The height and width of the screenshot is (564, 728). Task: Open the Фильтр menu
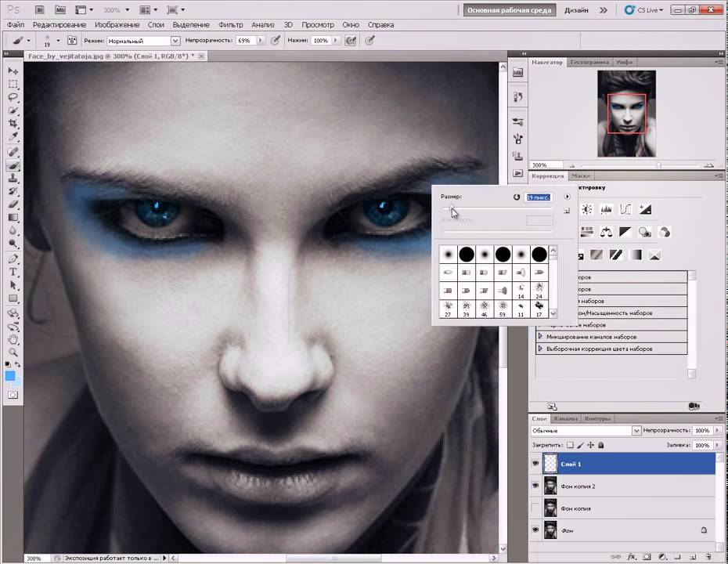[x=230, y=24]
